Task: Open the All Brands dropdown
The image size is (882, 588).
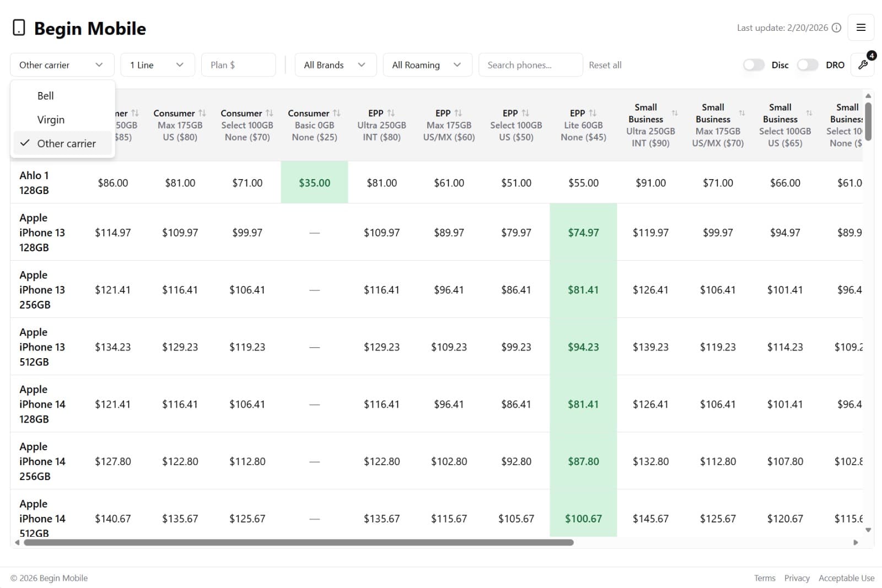Action: point(335,65)
